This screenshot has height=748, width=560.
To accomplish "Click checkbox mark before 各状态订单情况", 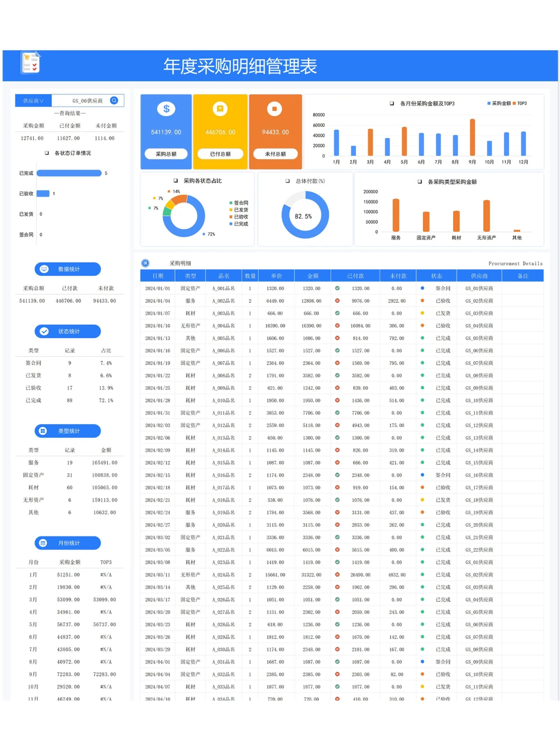I will pyautogui.click(x=47, y=153).
